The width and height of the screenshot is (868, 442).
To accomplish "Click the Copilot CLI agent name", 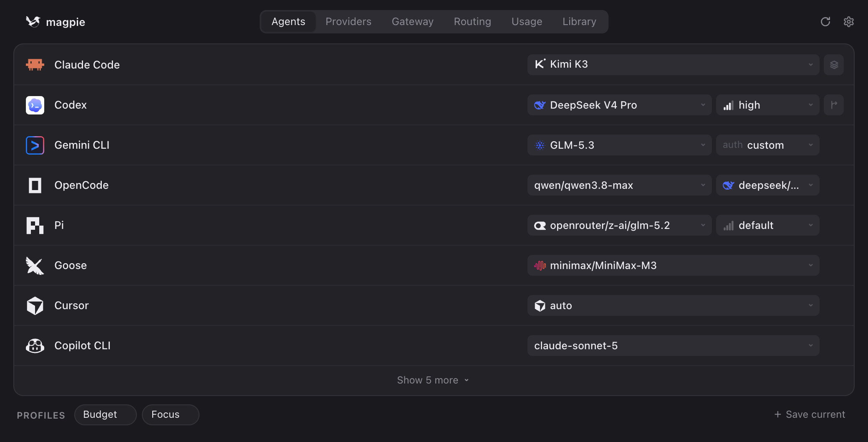I will (83, 345).
